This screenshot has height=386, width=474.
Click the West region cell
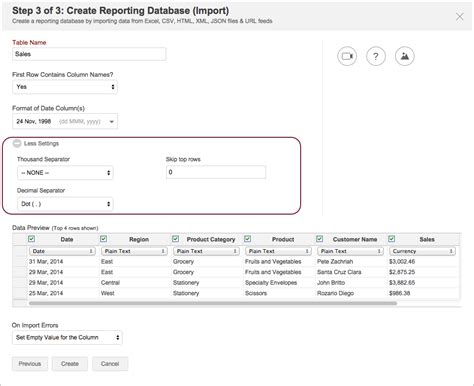coord(108,293)
